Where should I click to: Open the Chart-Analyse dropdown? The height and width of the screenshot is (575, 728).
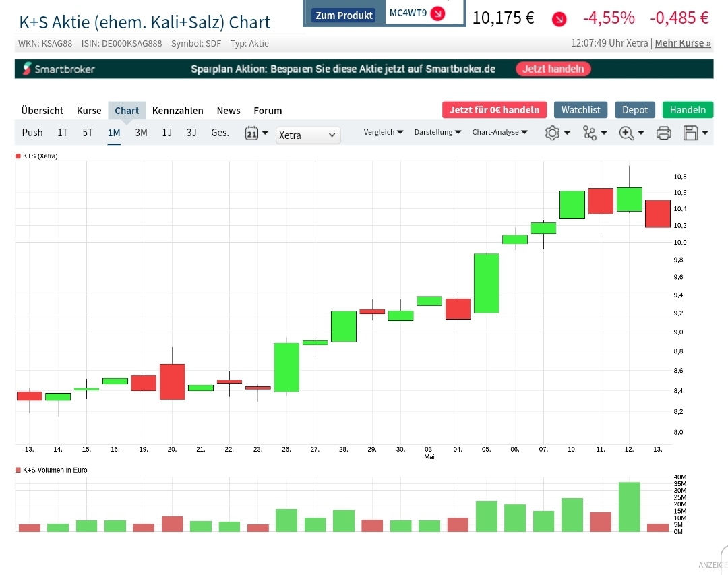click(499, 132)
